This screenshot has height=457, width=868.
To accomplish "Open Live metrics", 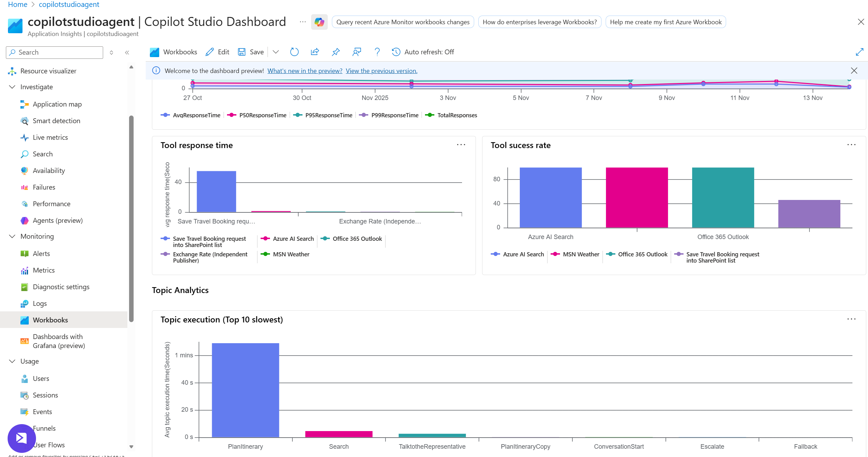I will point(50,137).
